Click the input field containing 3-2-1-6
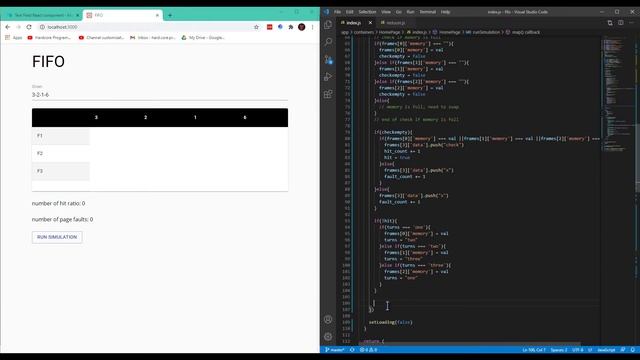640x360 pixels. 160,95
